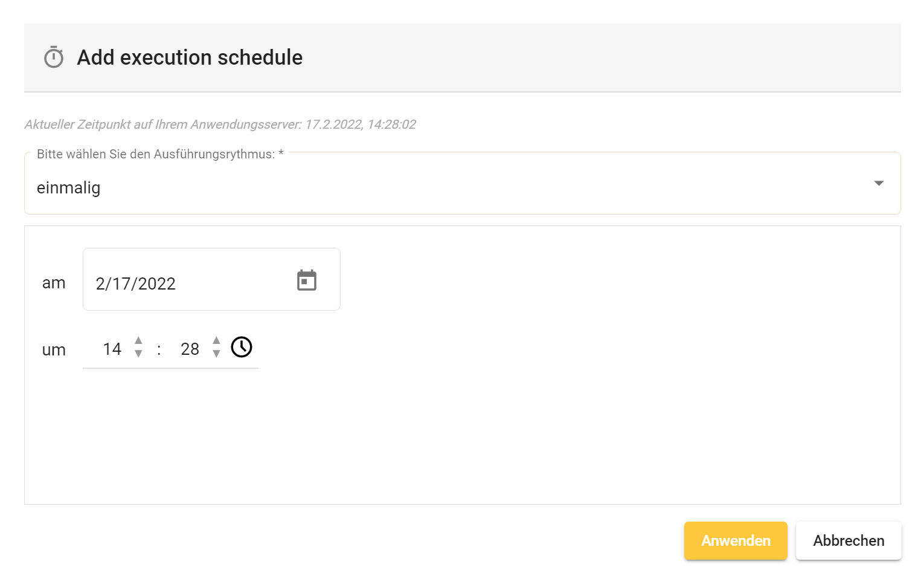
Task: Expand the Ausführungsrythmus dropdown arrow
Action: (879, 183)
